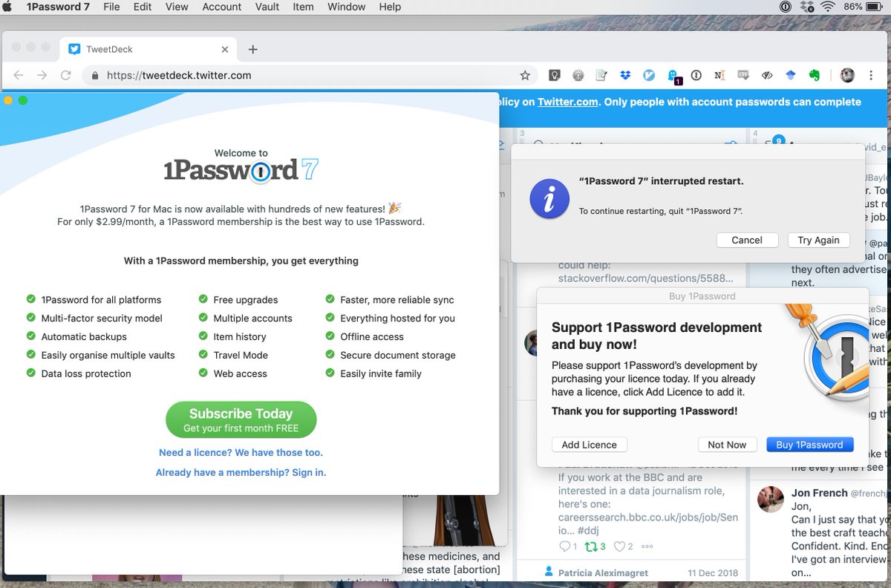This screenshot has height=588, width=891.
Task: Follow the Twitter.com link in blue banner
Action: tap(568, 102)
